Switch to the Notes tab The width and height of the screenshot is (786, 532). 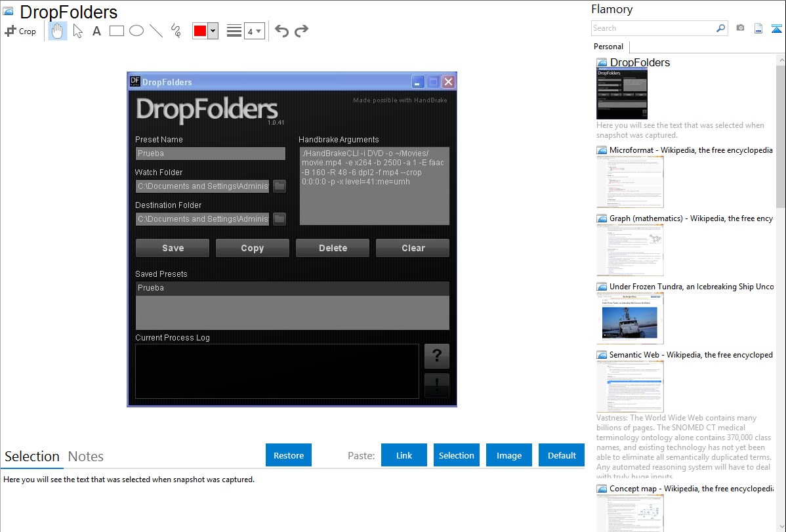[x=86, y=457]
